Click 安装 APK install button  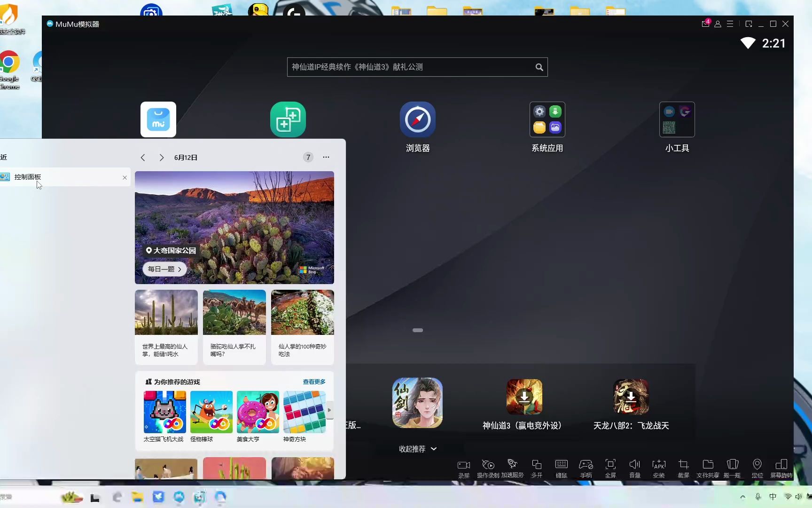(659, 468)
